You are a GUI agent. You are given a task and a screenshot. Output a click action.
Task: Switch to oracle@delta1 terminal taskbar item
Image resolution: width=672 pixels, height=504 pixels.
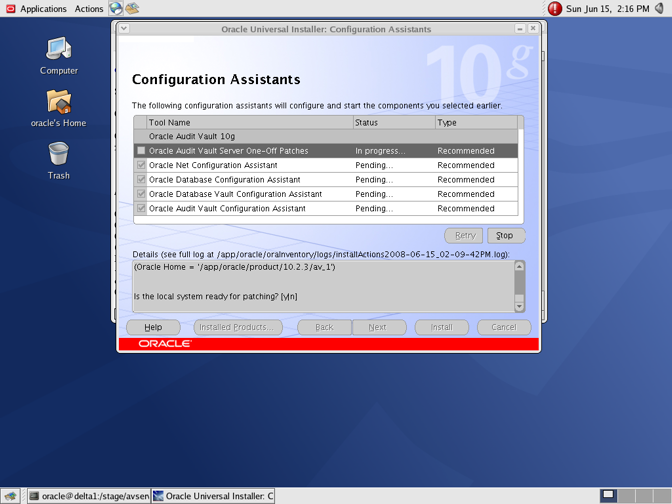90,496
